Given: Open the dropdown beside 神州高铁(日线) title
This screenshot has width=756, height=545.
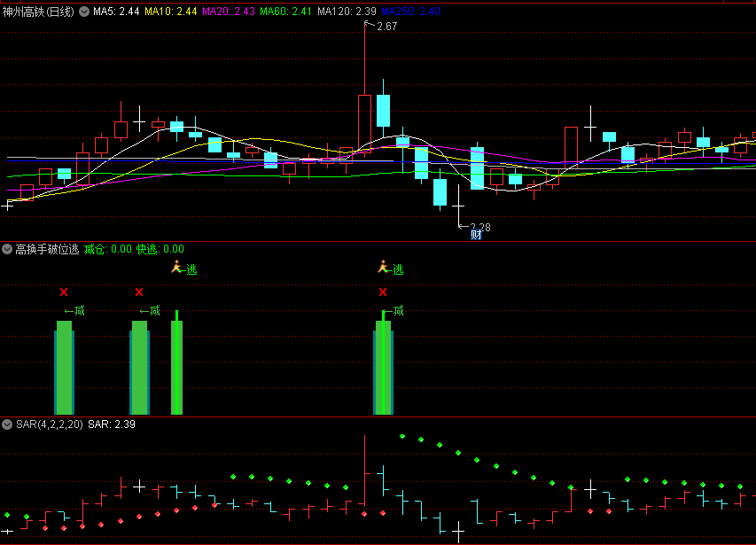Looking at the screenshot, I should coord(84,12).
